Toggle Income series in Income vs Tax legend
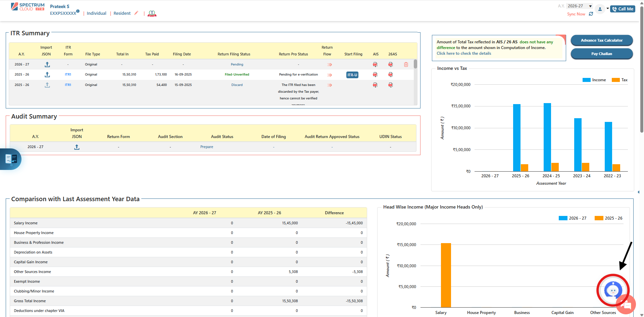 click(594, 80)
